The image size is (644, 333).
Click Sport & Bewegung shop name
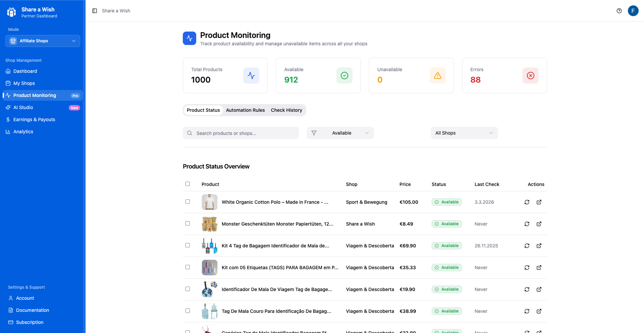point(367,202)
